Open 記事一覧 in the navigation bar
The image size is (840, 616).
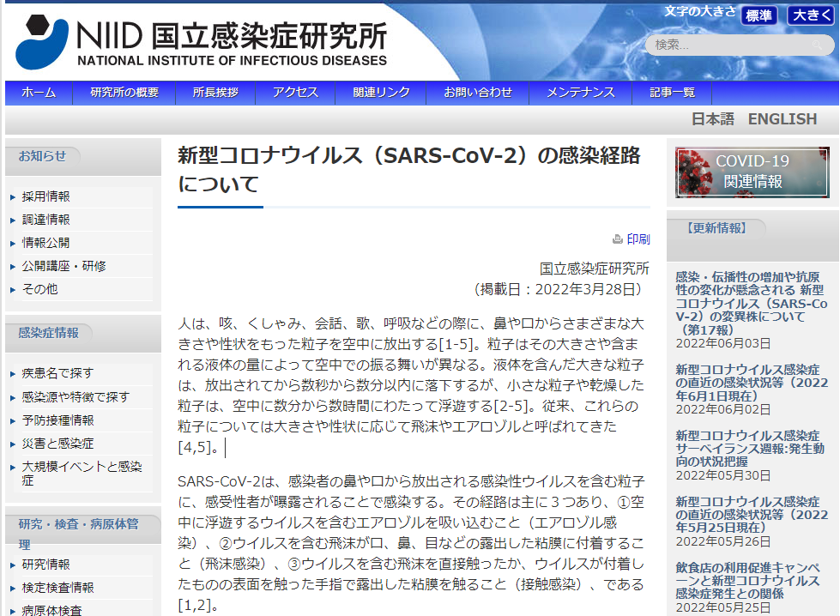(673, 93)
